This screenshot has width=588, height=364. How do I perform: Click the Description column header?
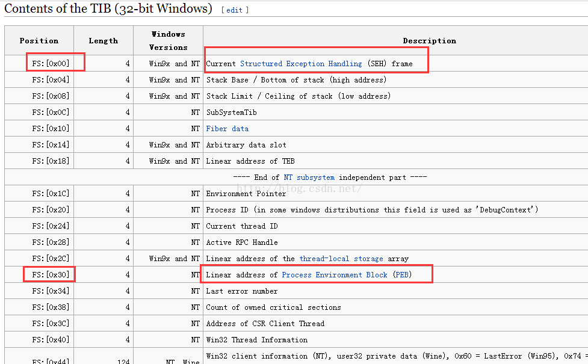[429, 40]
